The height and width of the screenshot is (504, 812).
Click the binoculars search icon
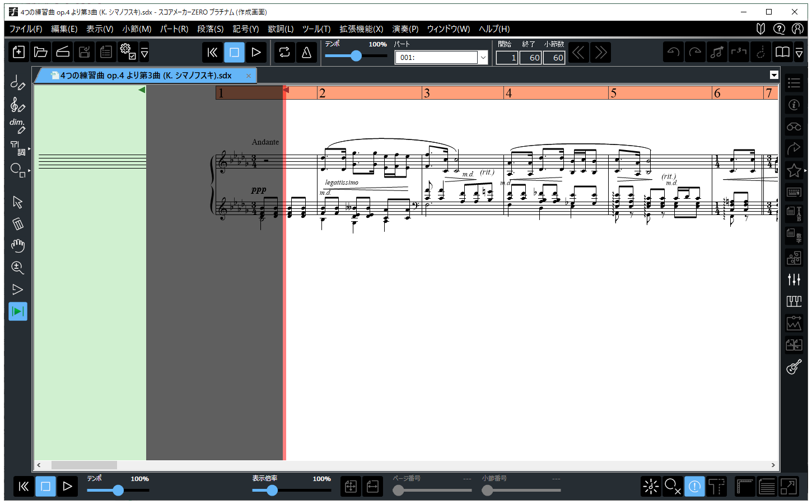point(794,127)
